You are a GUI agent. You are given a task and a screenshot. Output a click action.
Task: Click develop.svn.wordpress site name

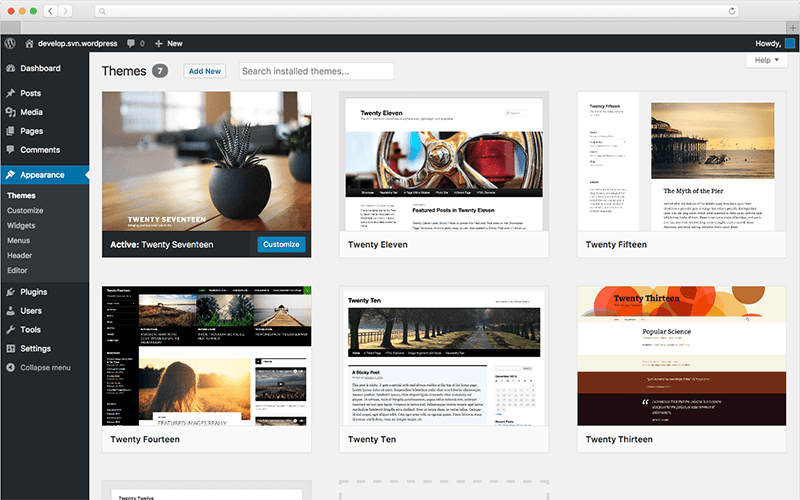pyautogui.click(x=78, y=43)
